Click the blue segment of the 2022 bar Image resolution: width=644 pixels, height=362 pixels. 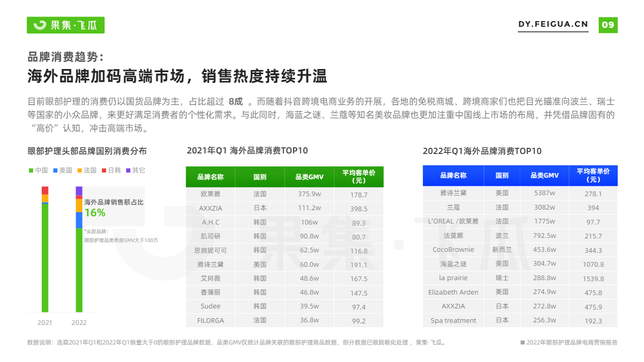(x=79, y=220)
